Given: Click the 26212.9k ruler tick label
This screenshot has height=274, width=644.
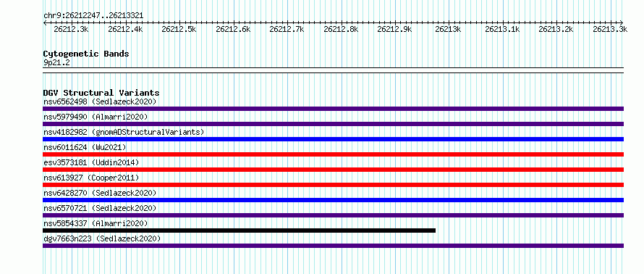Looking at the screenshot, I should tap(394, 29).
